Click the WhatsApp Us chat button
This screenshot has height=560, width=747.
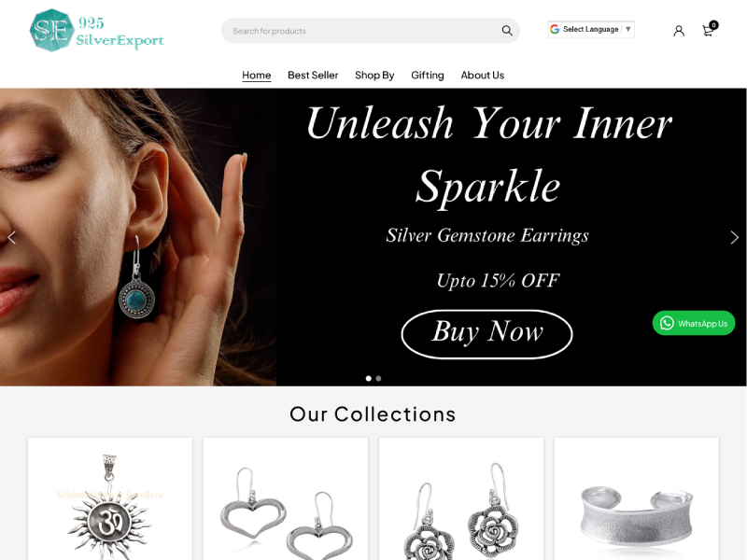click(694, 323)
